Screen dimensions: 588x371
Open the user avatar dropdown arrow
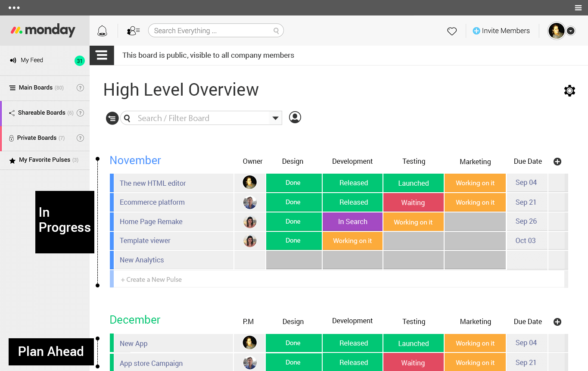coord(571,31)
